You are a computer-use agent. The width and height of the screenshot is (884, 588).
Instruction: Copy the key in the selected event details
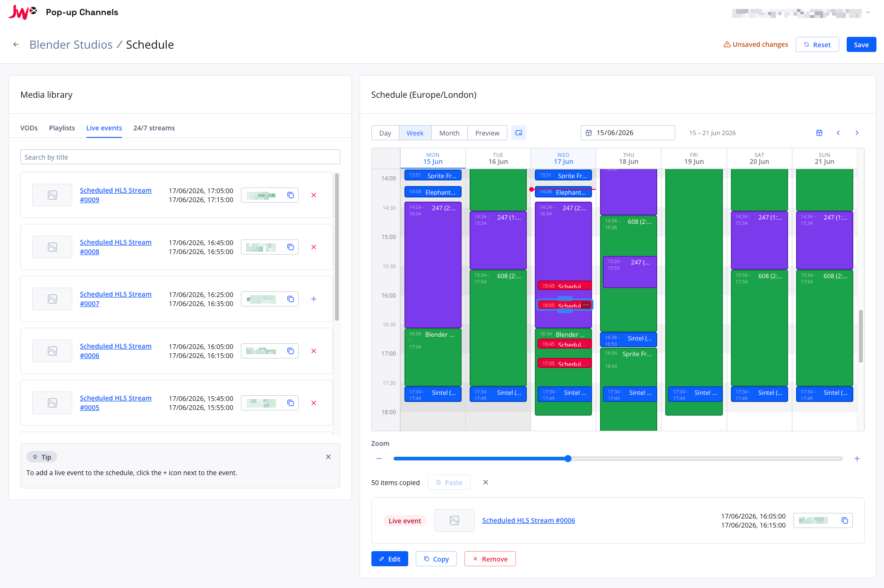coord(845,520)
